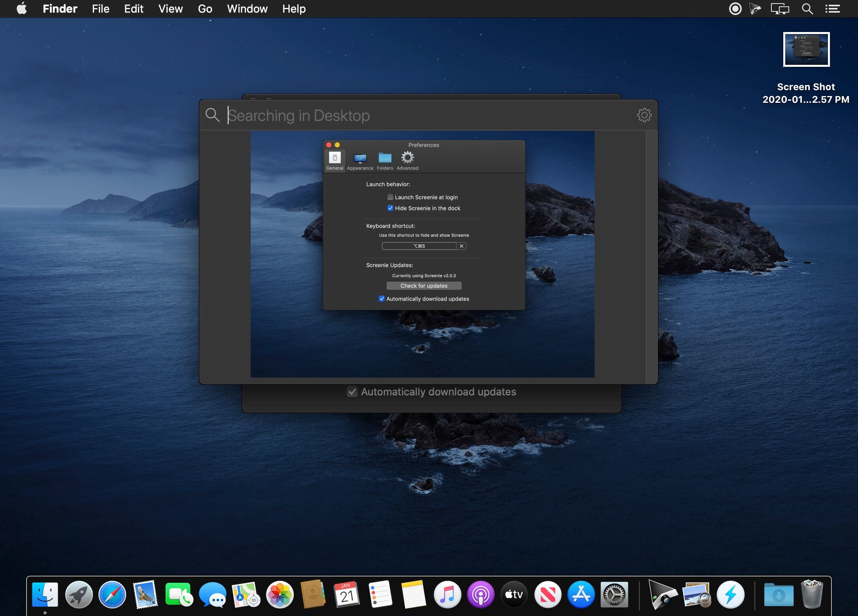Open Screenie's search settings gear
This screenshot has width=858, height=616.
click(x=644, y=115)
